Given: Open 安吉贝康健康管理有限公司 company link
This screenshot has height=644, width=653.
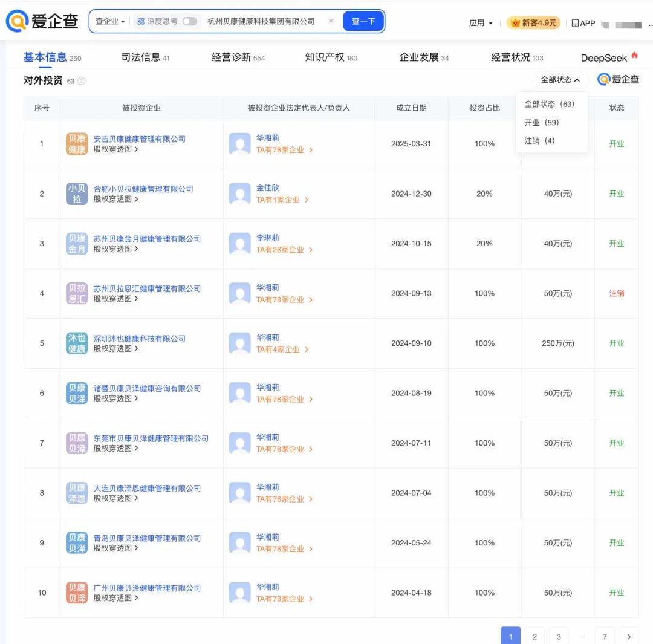Looking at the screenshot, I should pos(139,139).
